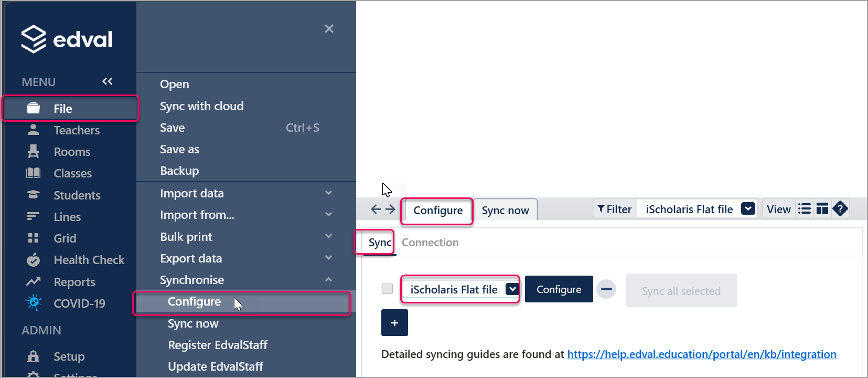Open the iScholaris Flat file sync dropdown
868x378 pixels.
[512, 289]
